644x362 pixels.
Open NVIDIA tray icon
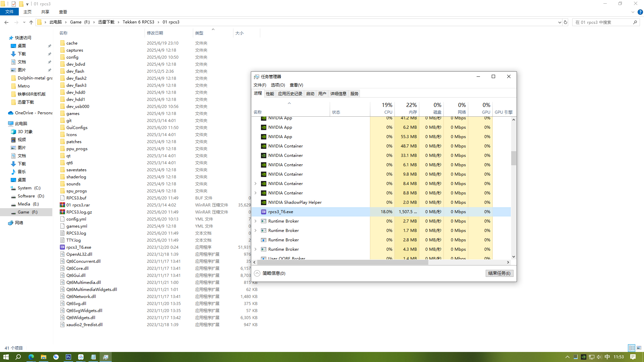tap(584, 357)
